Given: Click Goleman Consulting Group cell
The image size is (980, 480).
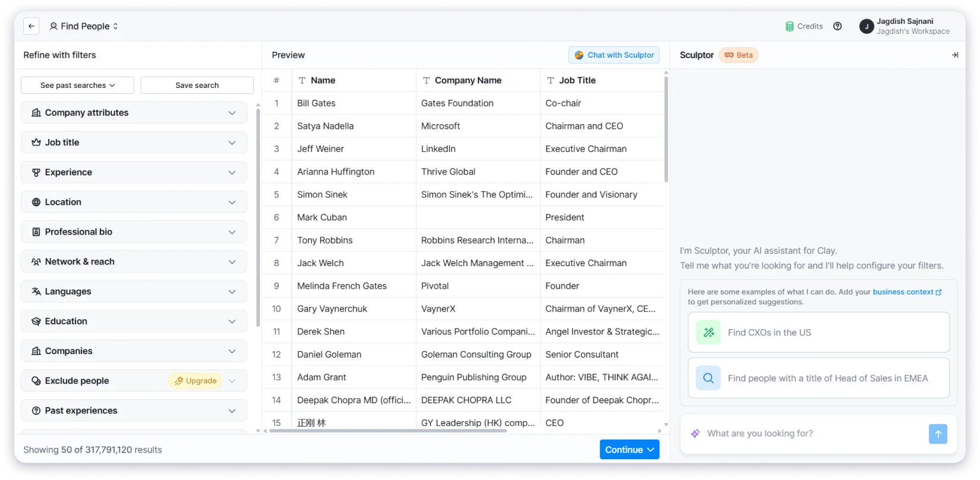Looking at the screenshot, I should pos(478,355).
